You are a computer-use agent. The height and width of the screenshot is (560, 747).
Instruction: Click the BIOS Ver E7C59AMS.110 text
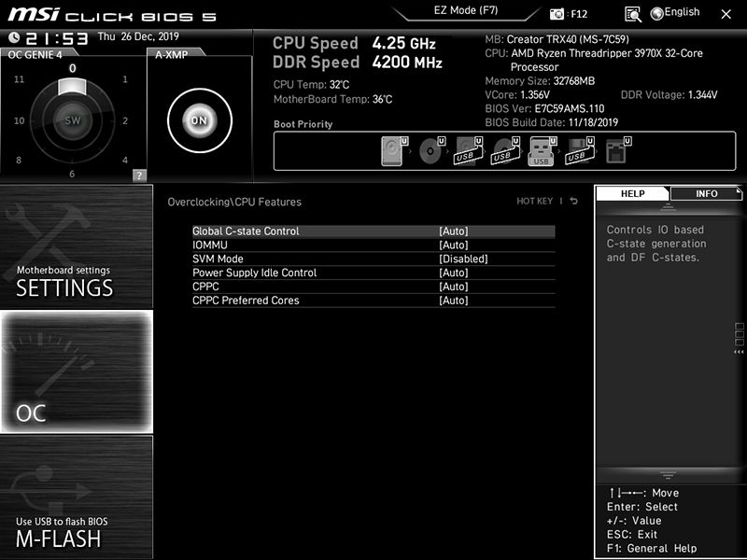(x=544, y=108)
